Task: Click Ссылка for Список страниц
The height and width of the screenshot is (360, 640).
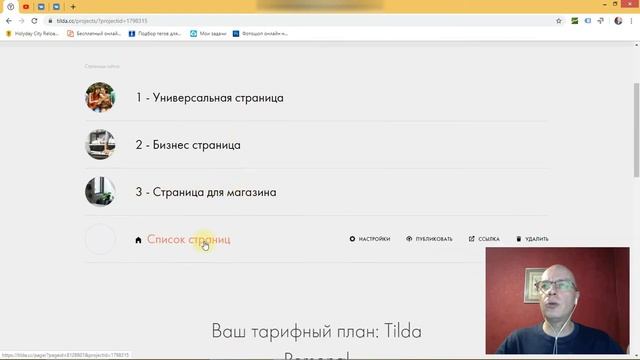Action: 484,239
